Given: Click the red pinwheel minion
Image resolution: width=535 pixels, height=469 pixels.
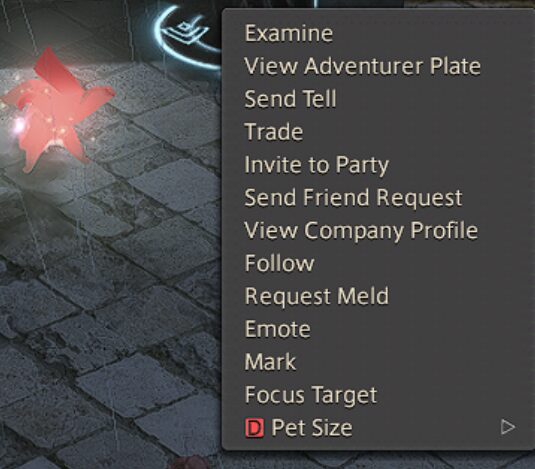Looking at the screenshot, I should click(56, 110).
